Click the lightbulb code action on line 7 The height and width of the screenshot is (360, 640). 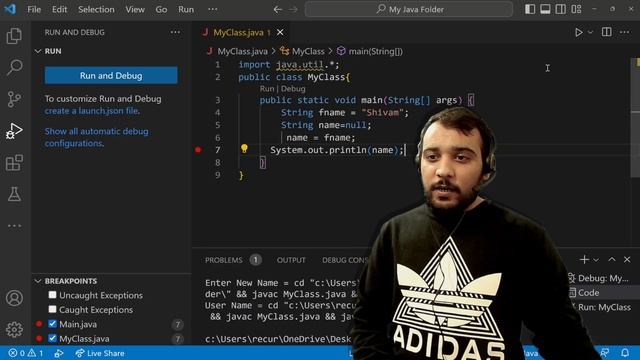pos(244,149)
